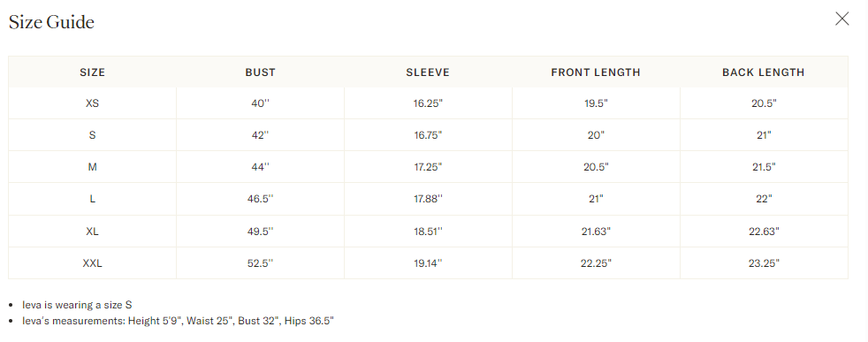This screenshot has height=342, width=868.
Task: Click the 17.25" sleeve measurement cell
Action: coord(428,167)
